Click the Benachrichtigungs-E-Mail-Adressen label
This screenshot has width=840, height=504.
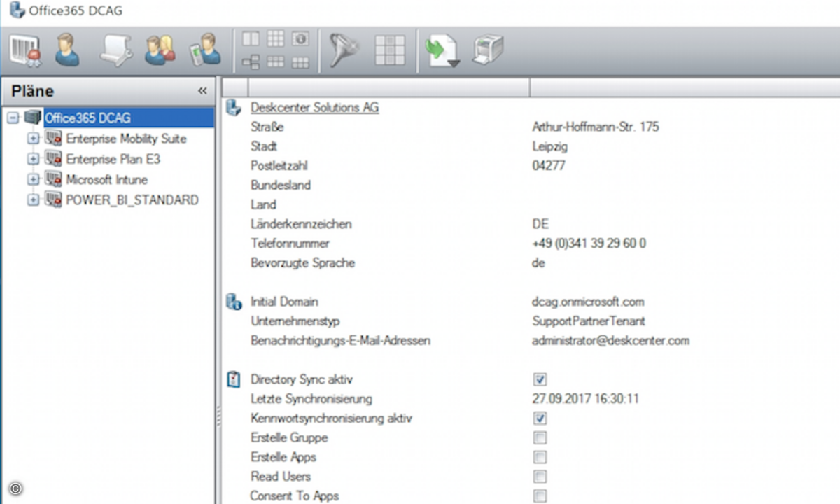(x=340, y=341)
